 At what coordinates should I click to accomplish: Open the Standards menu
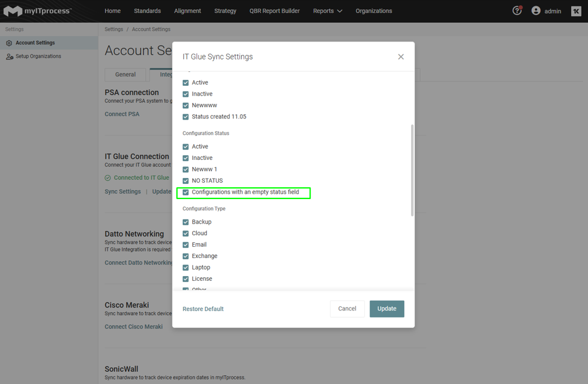tap(147, 11)
